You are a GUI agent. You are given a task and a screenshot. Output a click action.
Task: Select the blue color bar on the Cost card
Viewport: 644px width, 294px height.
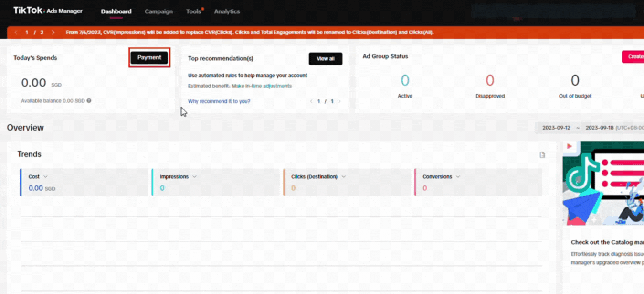(x=20, y=182)
